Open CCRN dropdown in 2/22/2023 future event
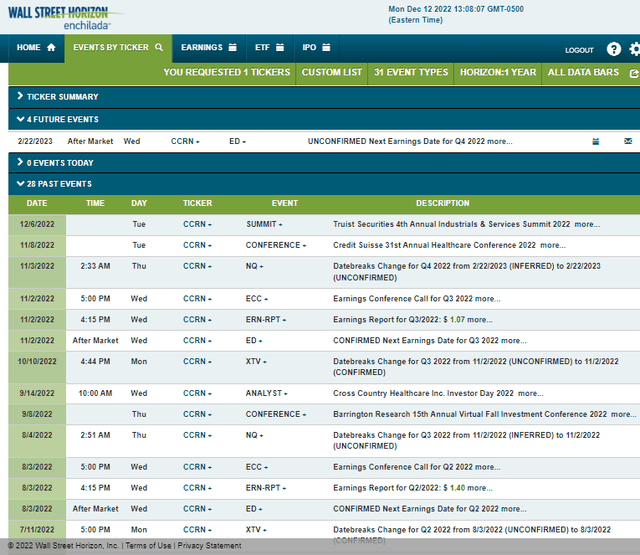The height and width of the screenshot is (555, 640). click(x=185, y=141)
